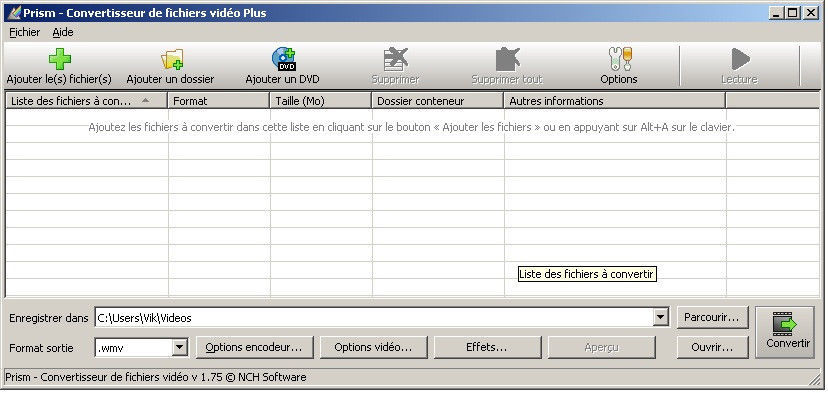Screen dimensions: 828x393
Task: Open the Options tools icon
Action: click(x=620, y=59)
